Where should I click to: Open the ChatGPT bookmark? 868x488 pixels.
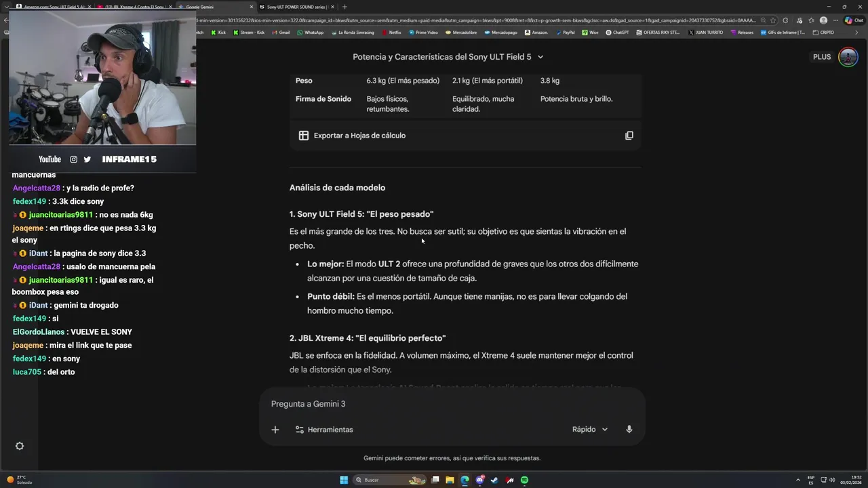coord(618,33)
